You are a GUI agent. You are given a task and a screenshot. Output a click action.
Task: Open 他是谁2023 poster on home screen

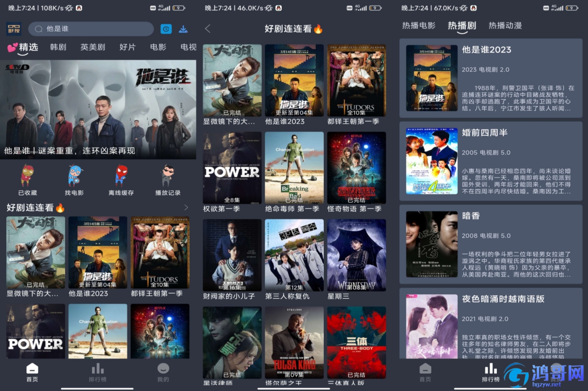click(x=98, y=253)
